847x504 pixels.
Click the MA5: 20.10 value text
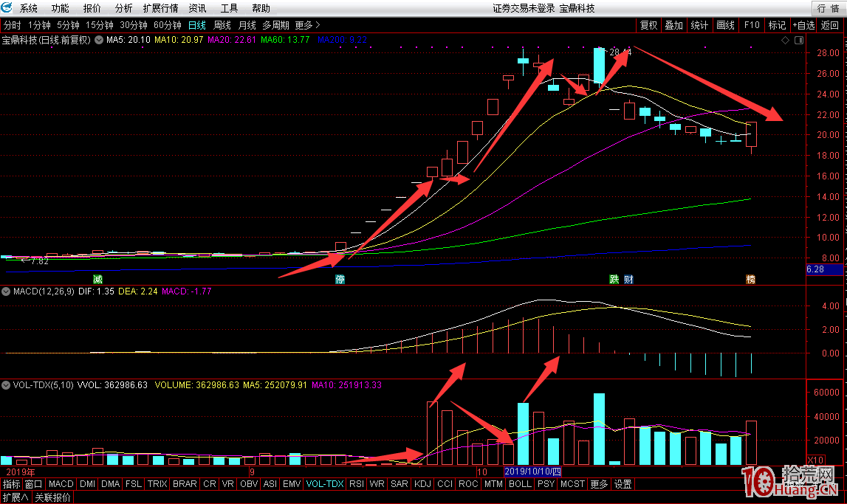tap(128, 40)
